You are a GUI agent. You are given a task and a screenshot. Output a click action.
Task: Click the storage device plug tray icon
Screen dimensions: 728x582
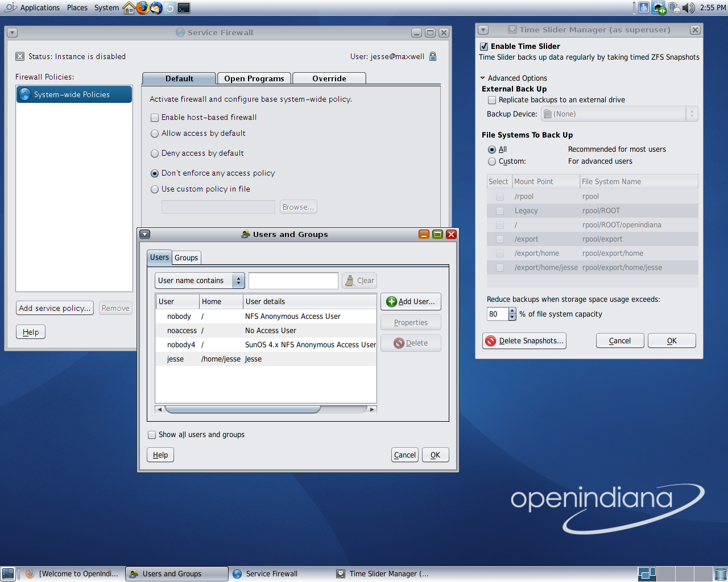point(674,7)
